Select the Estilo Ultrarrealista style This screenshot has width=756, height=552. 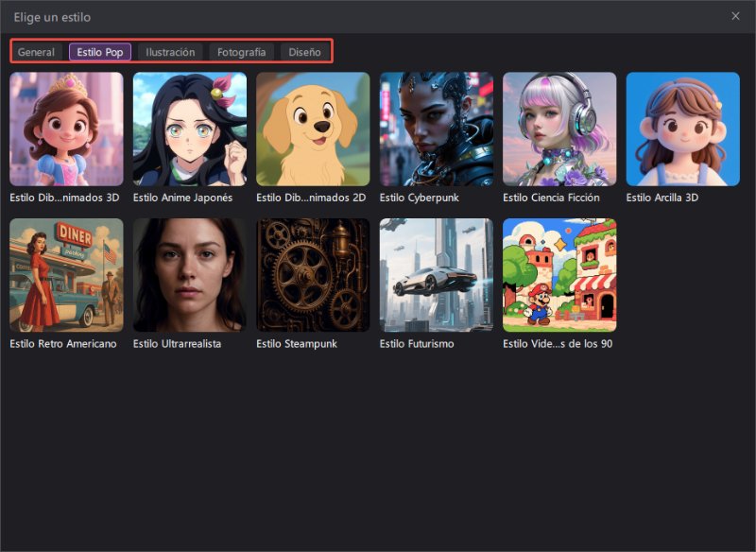[188, 274]
